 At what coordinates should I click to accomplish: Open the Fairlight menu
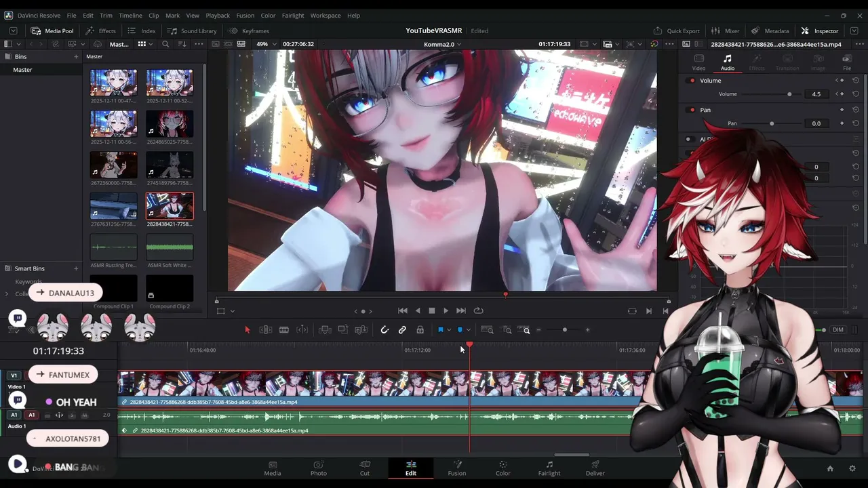[x=293, y=15]
